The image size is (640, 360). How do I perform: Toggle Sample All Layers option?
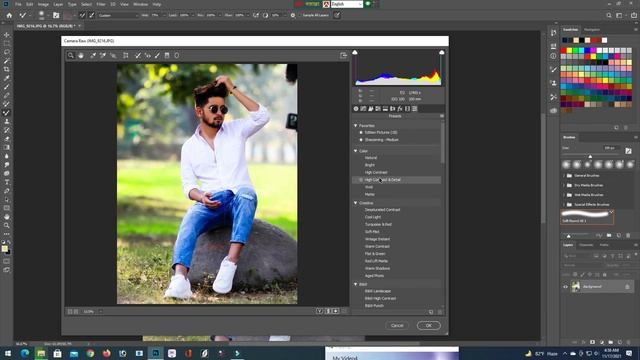point(316,15)
